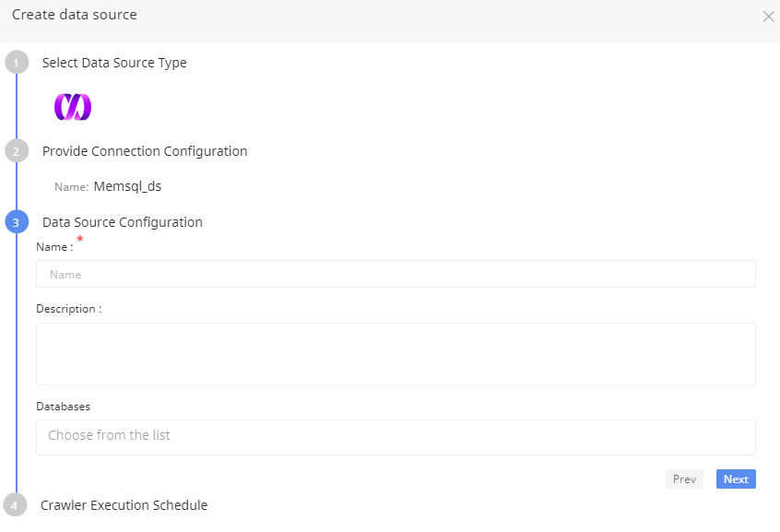Expand the Crawler Execution Schedule step

[x=124, y=505]
